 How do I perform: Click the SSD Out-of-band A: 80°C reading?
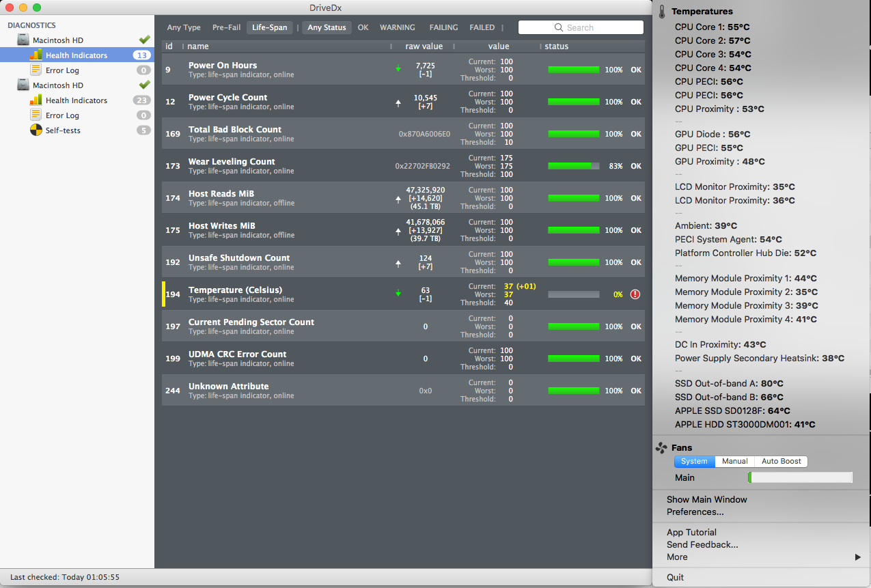click(729, 384)
